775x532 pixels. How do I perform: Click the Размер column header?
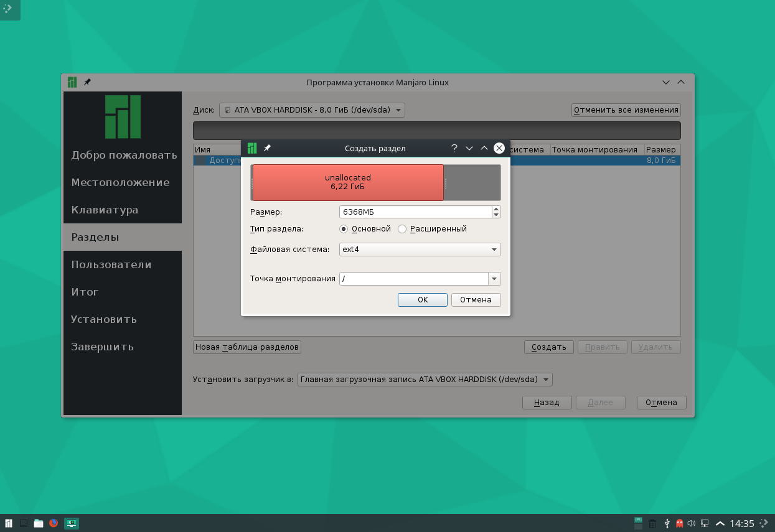click(662, 150)
